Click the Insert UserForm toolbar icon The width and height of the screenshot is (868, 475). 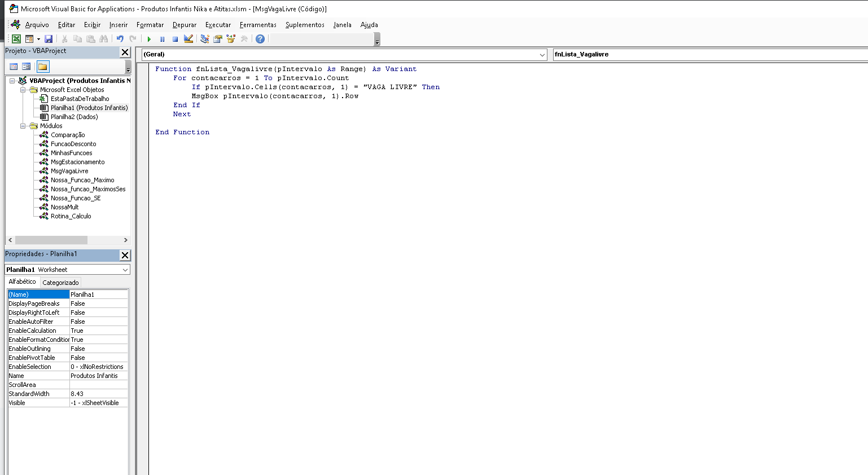(29, 39)
